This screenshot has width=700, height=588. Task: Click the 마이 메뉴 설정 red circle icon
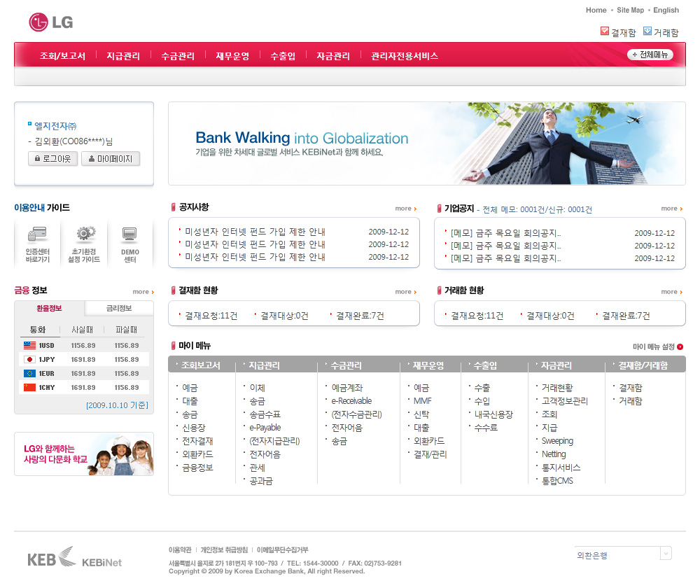pyautogui.click(x=680, y=347)
